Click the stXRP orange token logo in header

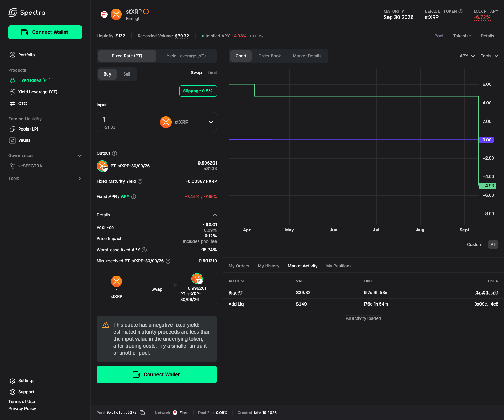116,14
